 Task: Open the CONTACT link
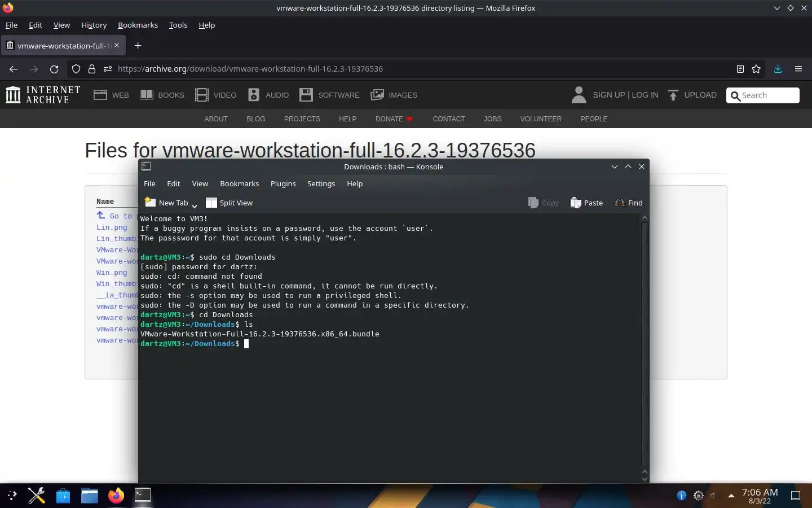449,119
